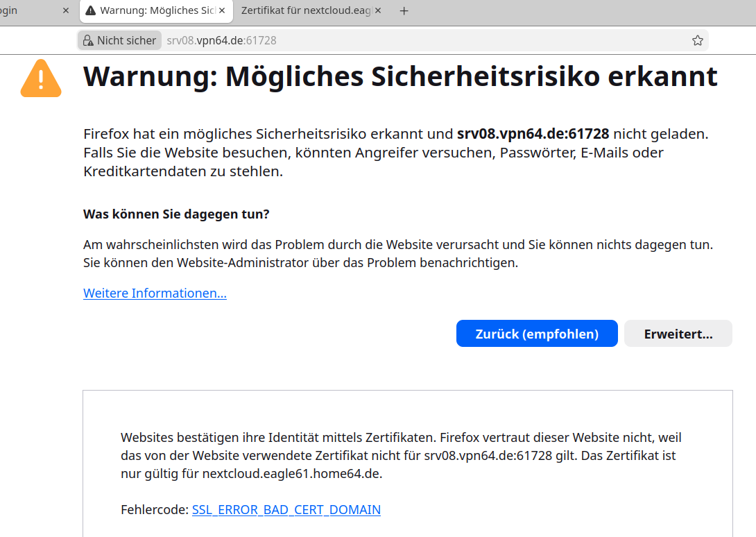The image size is (756, 537).
Task: Select the active 'Warnung' tab title
Action: 156,11
